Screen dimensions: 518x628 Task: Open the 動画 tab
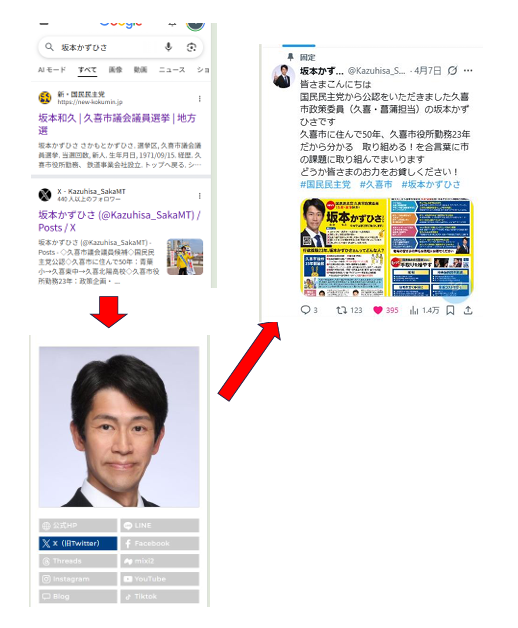pos(140,70)
